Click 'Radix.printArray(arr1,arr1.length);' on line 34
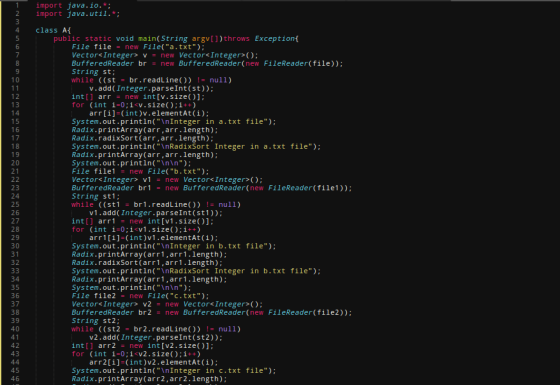The height and width of the screenshot is (385, 560). [149, 279]
